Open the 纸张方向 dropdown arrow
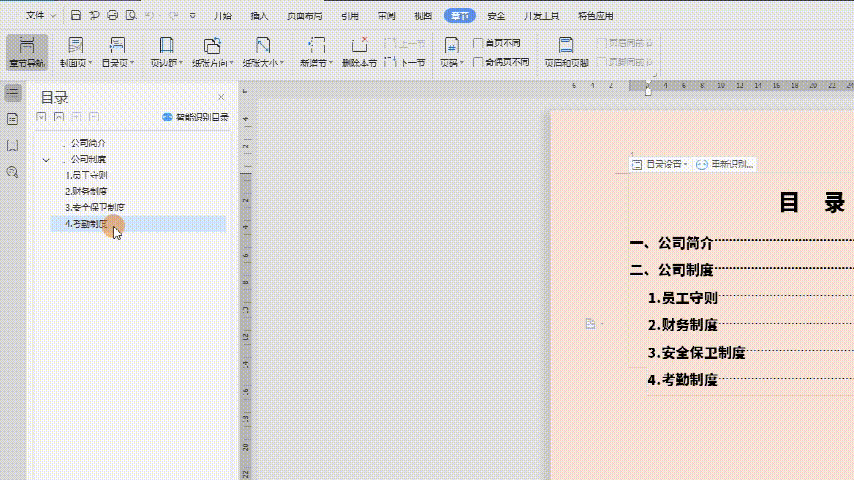Screen dimensions: 854x480 pyautogui.click(x=231, y=63)
